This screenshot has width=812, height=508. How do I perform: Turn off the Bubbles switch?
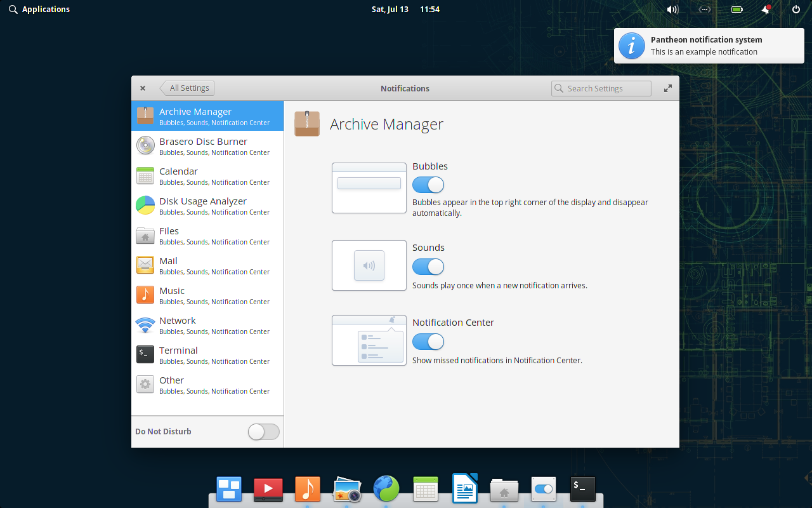(428, 185)
